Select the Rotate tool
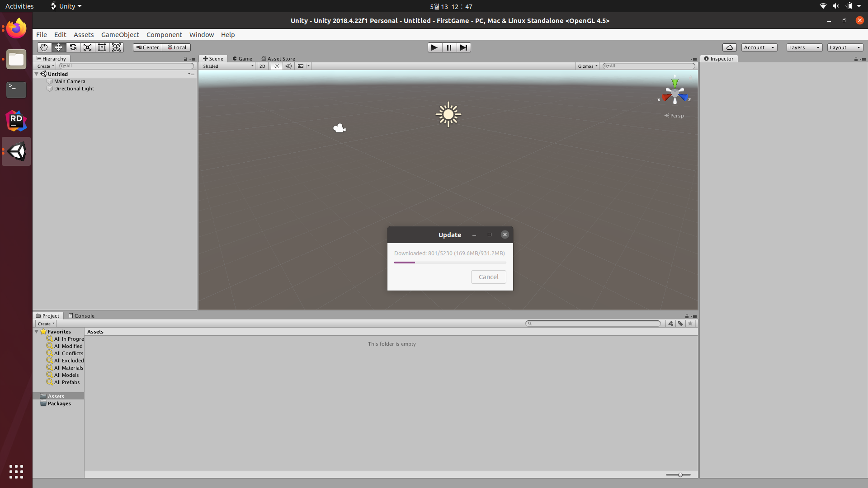The image size is (868, 488). (73, 47)
